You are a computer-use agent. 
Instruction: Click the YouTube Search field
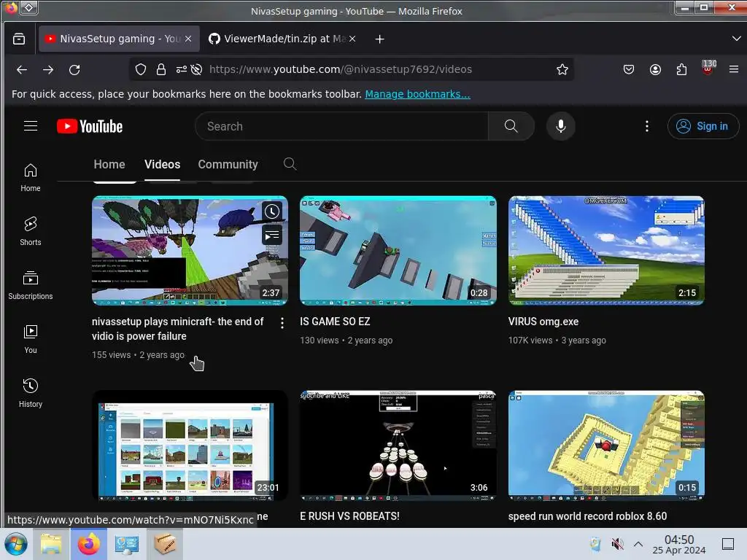coord(341,126)
